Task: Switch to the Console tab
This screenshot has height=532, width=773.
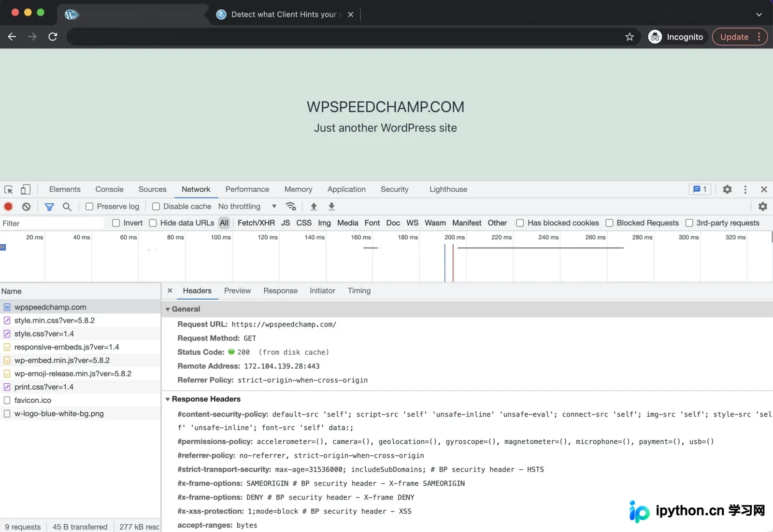Action: click(x=109, y=189)
